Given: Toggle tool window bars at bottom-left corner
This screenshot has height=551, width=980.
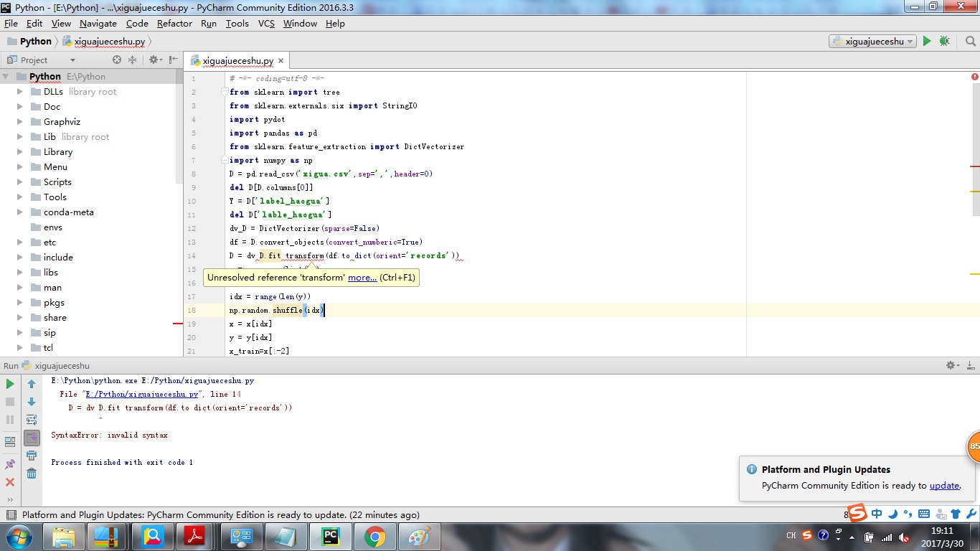Looking at the screenshot, I should coord(10,515).
